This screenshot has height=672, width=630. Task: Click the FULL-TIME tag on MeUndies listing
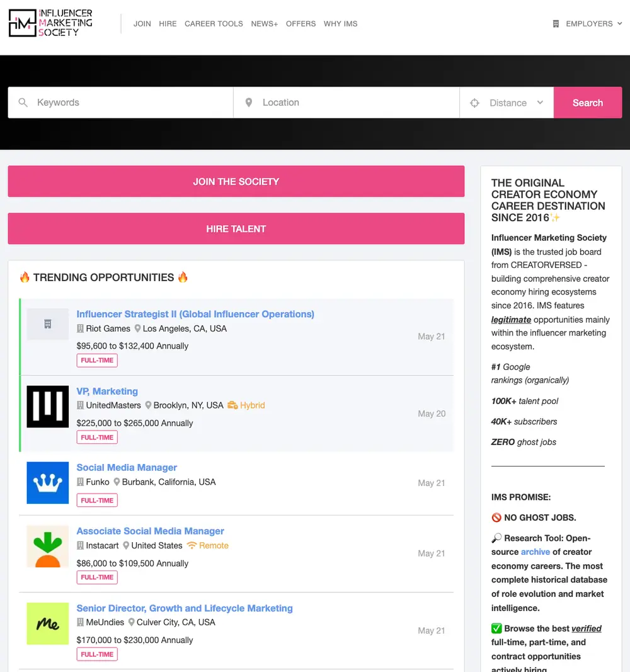pyautogui.click(x=97, y=654)
